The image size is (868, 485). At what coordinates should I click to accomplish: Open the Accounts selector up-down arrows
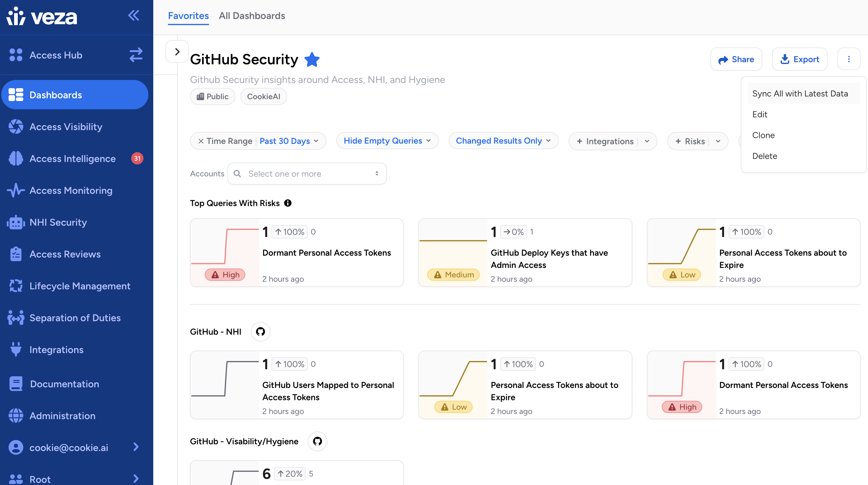tap(377, 174)
